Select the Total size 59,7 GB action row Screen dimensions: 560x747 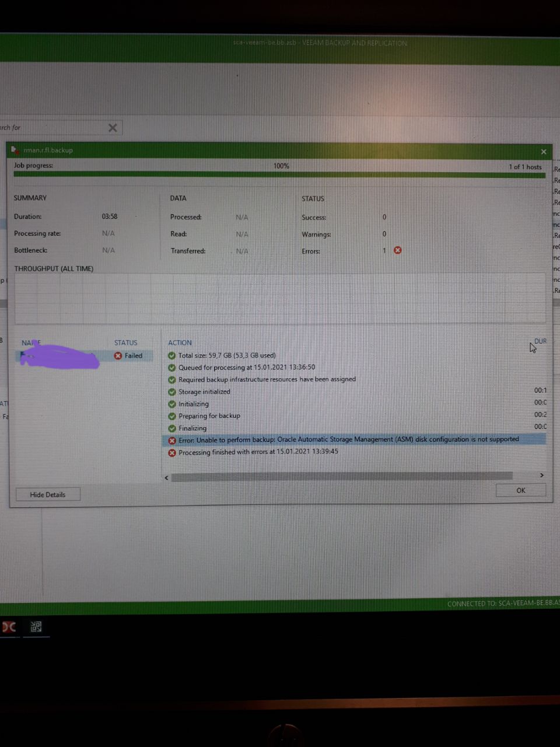click(x=353, y=355)
